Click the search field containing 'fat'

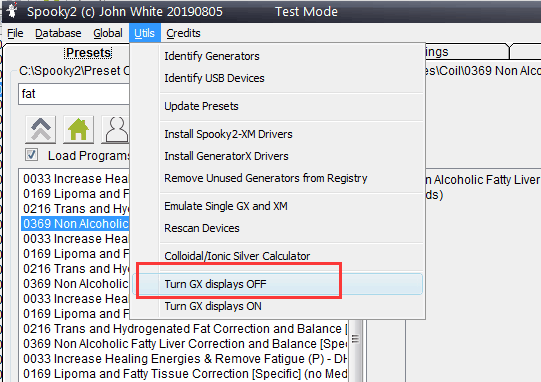[x=74, y=94]
